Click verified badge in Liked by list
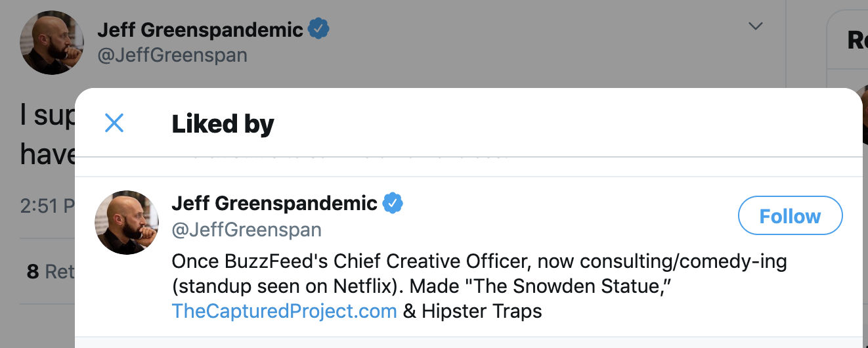868x348 pixels. [393, 204]
